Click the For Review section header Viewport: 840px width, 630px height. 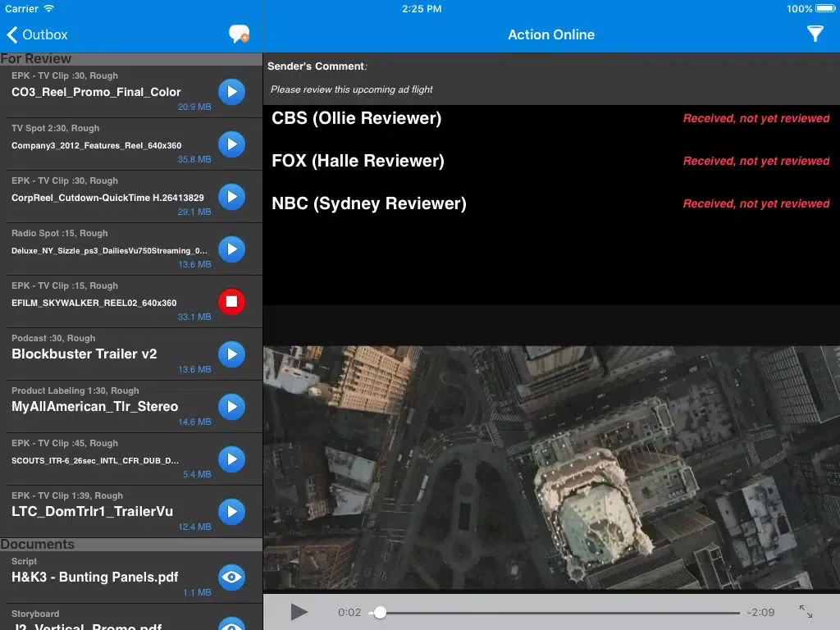click(x=131, y=59)
